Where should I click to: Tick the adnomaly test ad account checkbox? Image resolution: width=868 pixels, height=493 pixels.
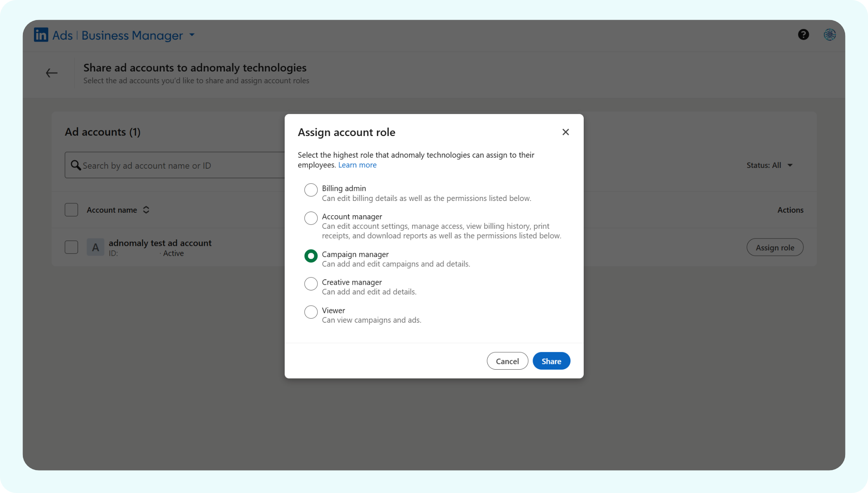point(71,247)
